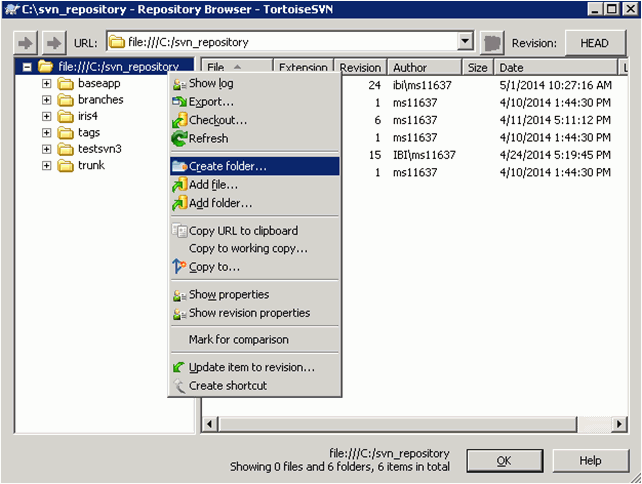
Task: Click the green Refresh icon
Action: [x=179, y=139]
